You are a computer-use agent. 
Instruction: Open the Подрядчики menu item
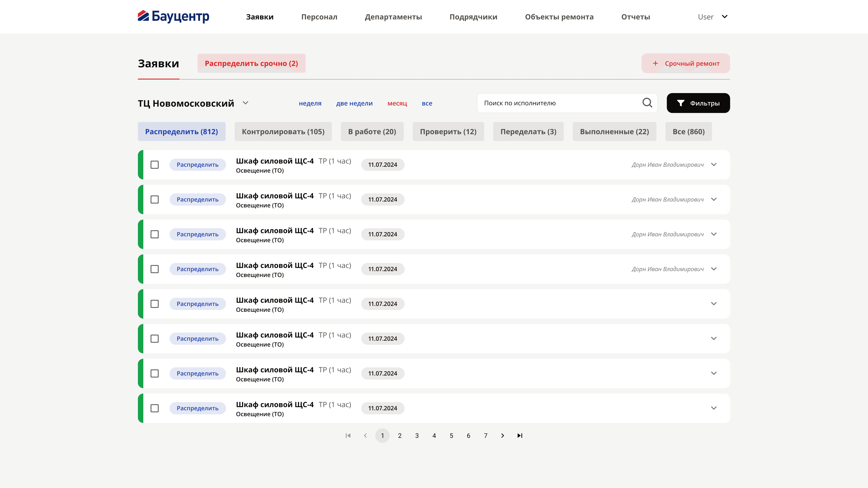[473, 17]
